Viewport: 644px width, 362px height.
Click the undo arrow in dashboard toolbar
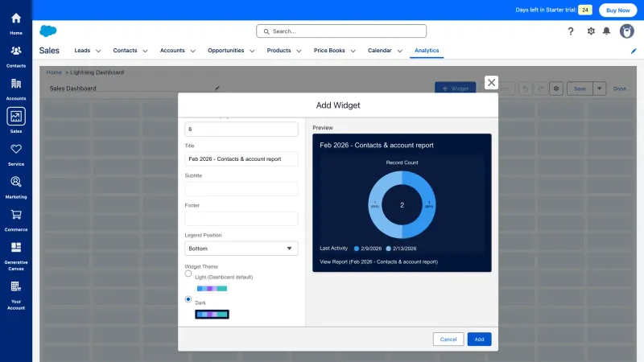tap(526, 88)
